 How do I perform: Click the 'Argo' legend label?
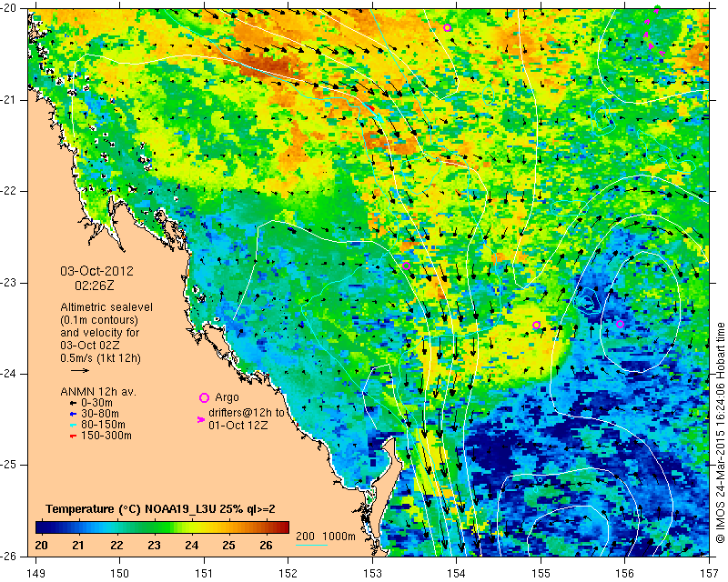tap(227, 397)
